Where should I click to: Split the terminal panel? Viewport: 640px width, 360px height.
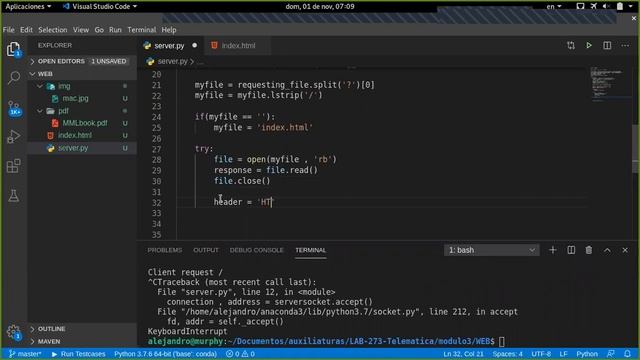tap(571, 250)
